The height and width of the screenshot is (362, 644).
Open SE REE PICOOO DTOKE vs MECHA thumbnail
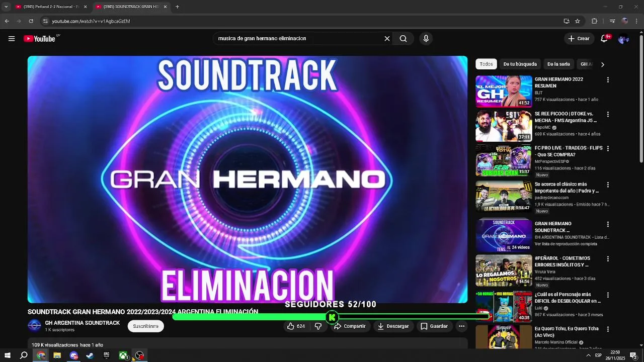click(504, 126)
